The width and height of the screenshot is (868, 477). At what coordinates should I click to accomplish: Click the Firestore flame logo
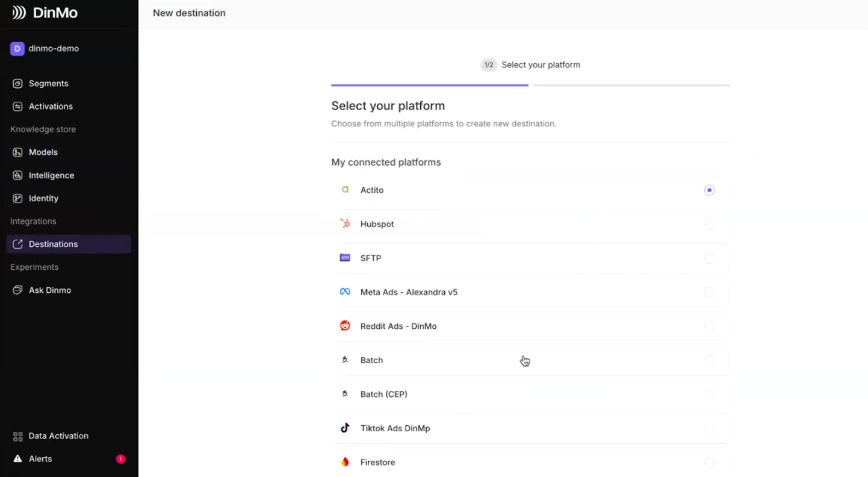tap(345, 463)
